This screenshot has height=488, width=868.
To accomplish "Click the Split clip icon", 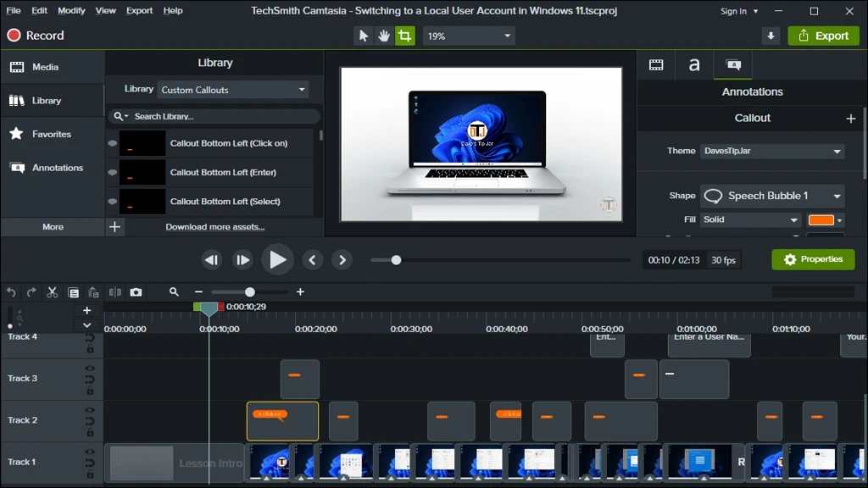I will pyautogui.click(x=115, y=292).
